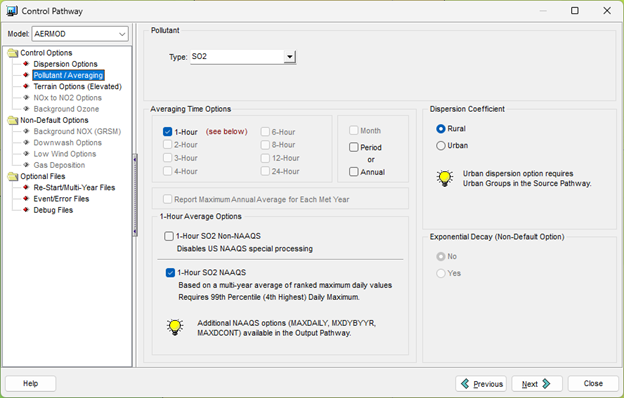Click the lightbulb tip icon under Dispersion Coefficient
The height and width of the screenshot is (398, 624).
445,178
